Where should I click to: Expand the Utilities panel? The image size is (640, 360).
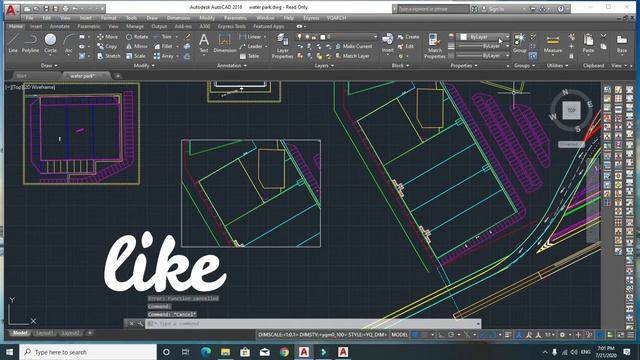[x=557, y=65]
